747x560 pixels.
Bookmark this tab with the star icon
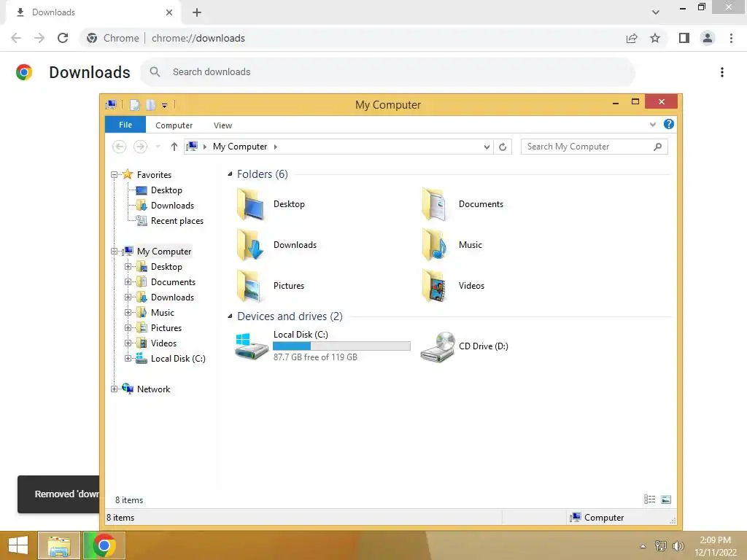coord(655,38)
